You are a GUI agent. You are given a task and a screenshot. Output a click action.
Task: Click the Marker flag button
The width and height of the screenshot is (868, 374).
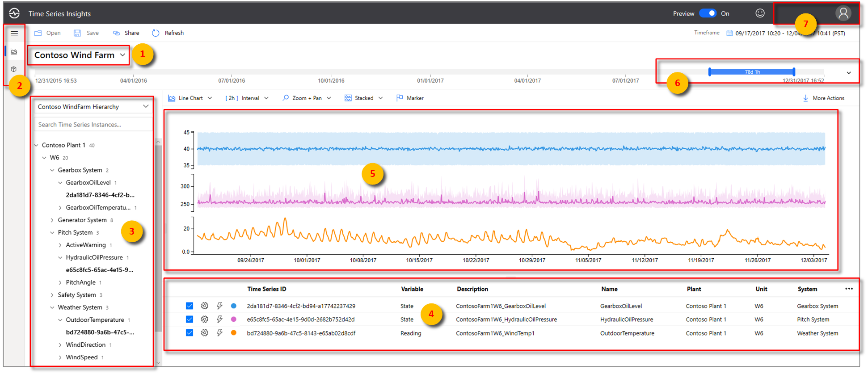[410, 98]
